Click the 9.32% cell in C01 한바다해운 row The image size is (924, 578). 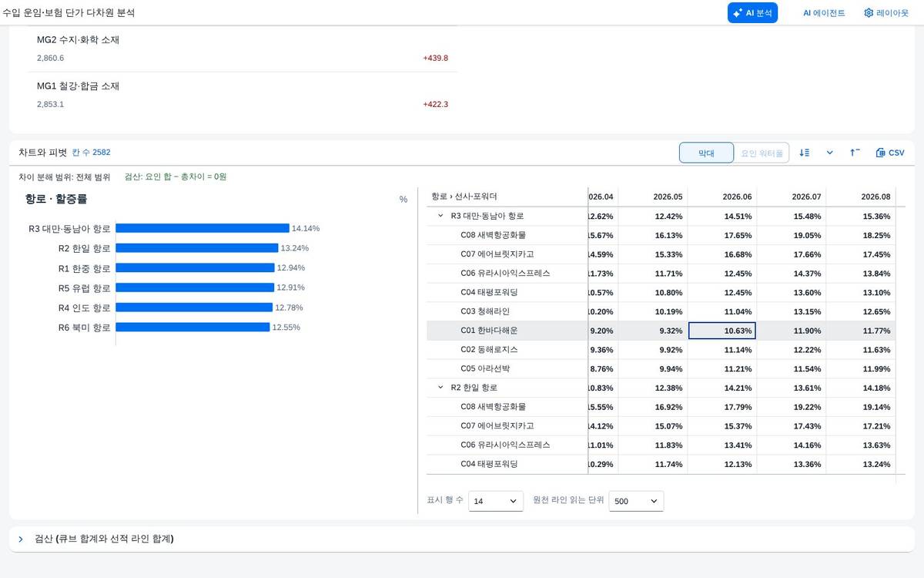click(652, 331)
